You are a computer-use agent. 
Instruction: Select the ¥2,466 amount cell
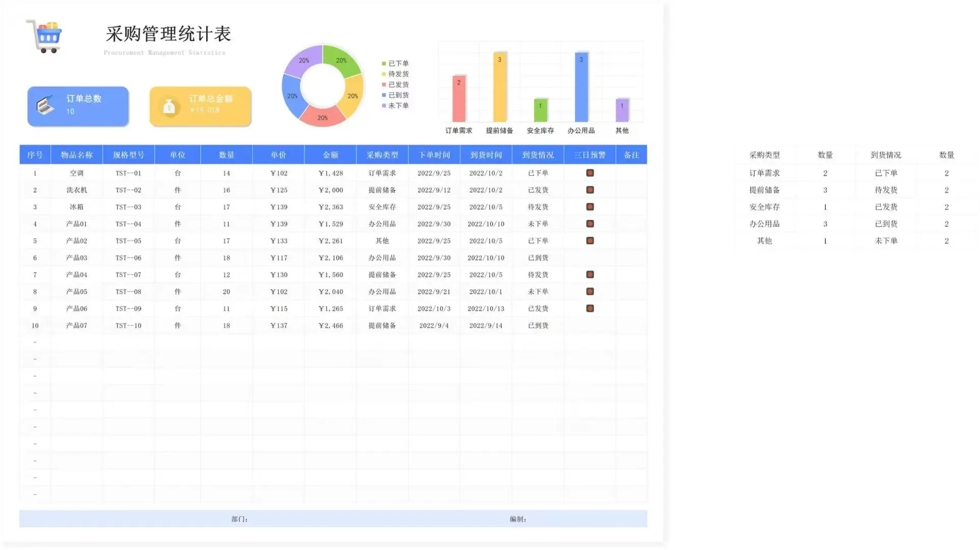331,325
